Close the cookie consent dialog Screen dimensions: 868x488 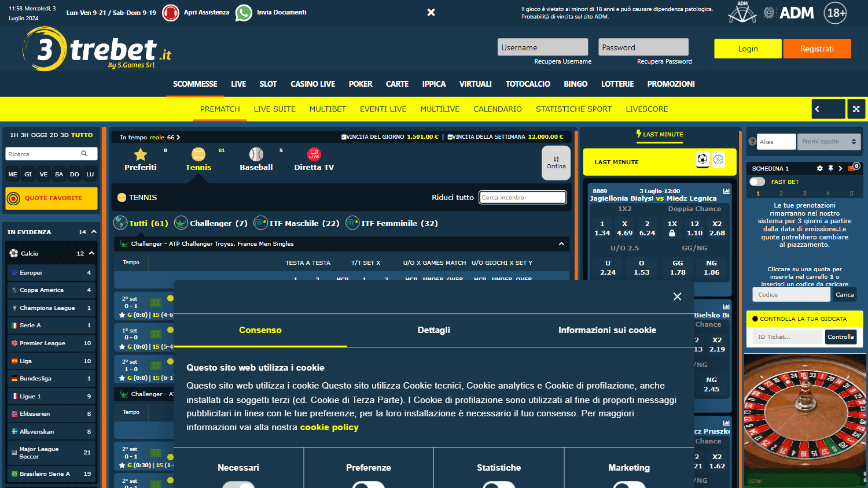(677, 297)
